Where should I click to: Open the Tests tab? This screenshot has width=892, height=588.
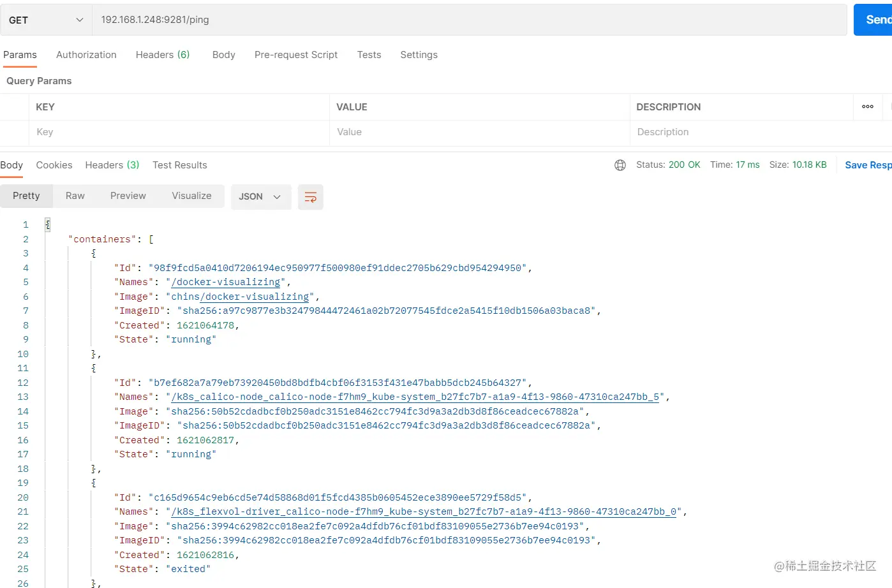pos(369,55)
